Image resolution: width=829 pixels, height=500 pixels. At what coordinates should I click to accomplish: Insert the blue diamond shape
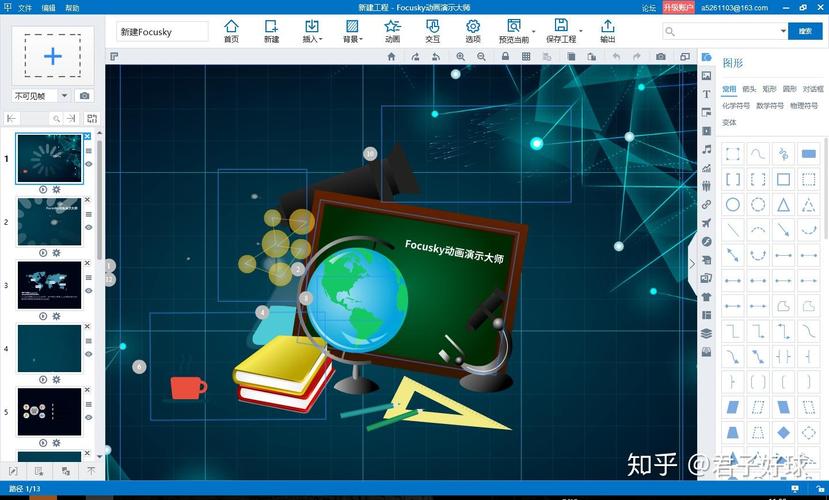tap(784, 433)
